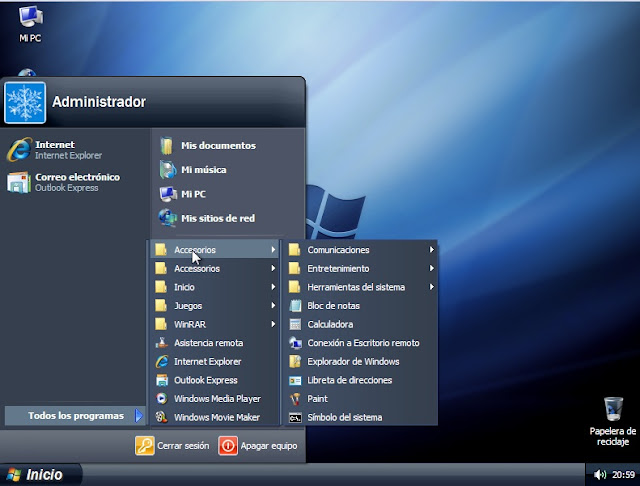The image size is (640, 486).
Task: Click the red Apagar equipo power icon
Action: 228,446
